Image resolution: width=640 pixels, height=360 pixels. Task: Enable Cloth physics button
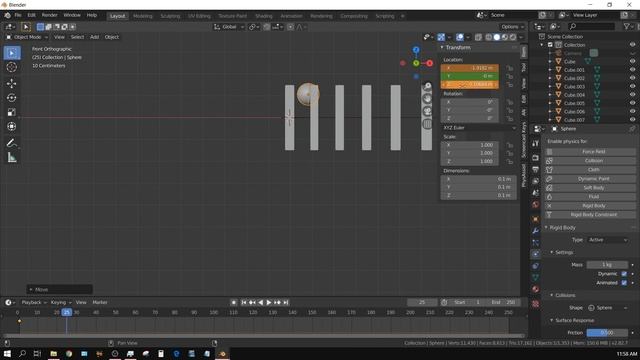coord(590,169)
